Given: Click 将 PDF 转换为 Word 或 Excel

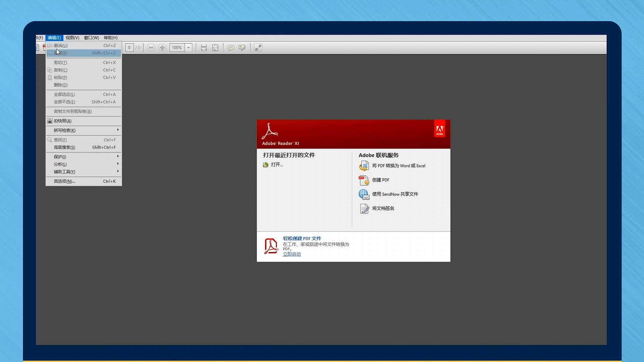Looking at the screenshot, I should pyautogui.click(x=399, y=166).
